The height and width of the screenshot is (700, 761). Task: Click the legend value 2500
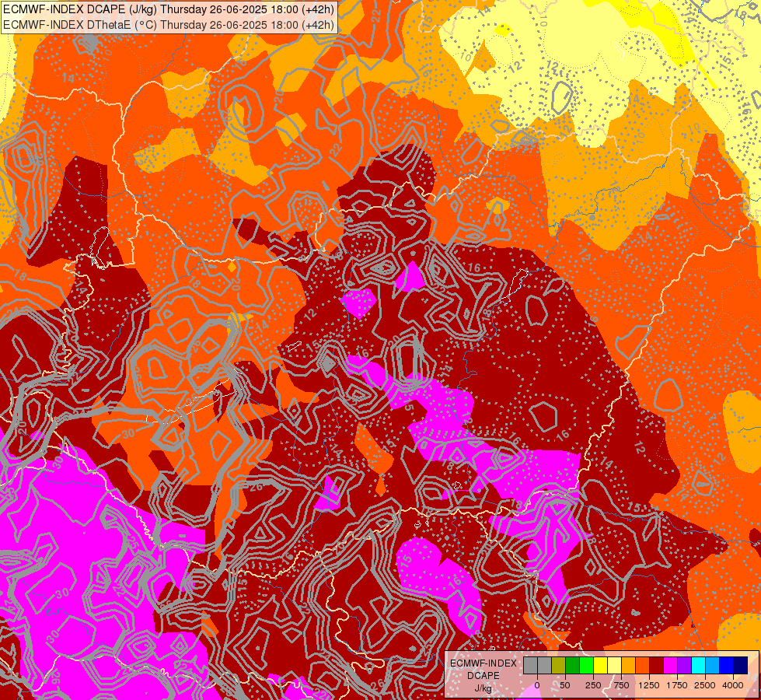pyautogui.click(x=705, y=685)
